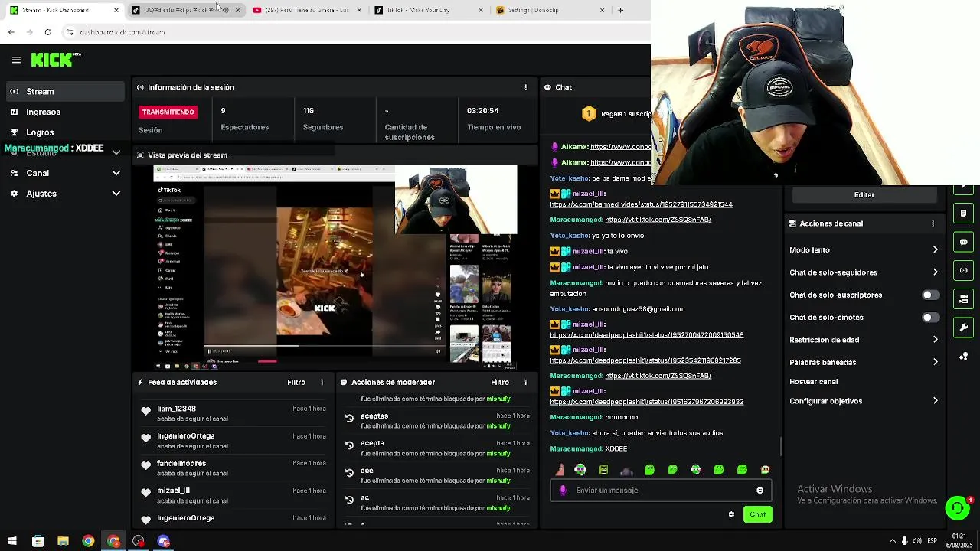The image size is (980, 551).
Task: Toggle Chat de solo-suscriptores switch
Action: [930, 295]
